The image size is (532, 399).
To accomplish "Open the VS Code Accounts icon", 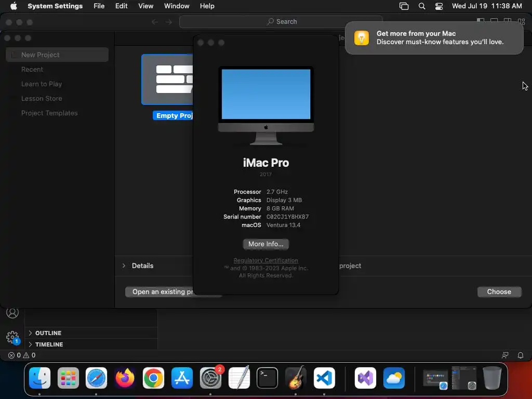I will coord(12,312).
